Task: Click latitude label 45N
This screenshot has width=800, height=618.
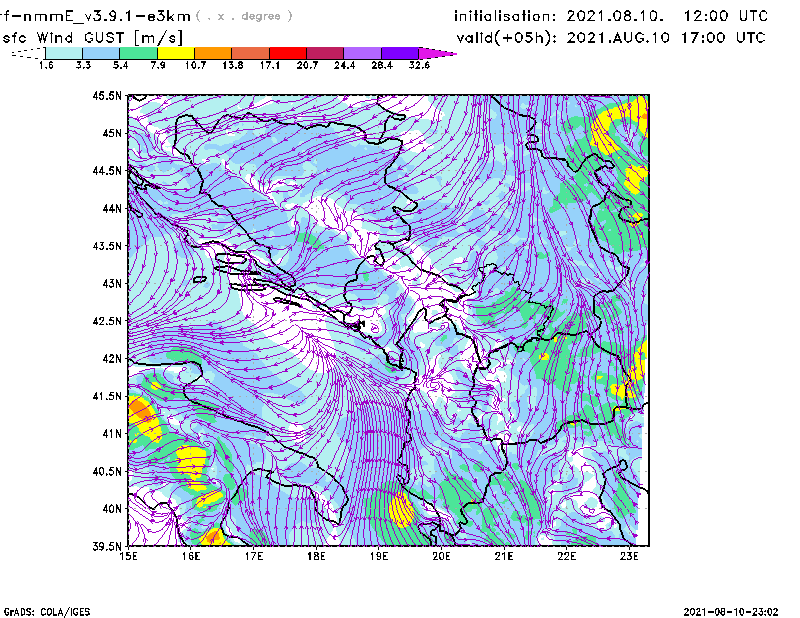Action: [x=112, y=133]
